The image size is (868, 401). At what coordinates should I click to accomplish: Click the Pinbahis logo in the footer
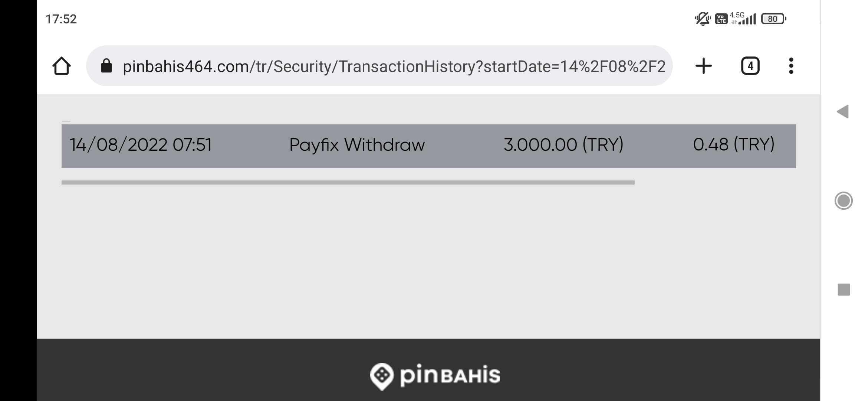pos(435,376)
